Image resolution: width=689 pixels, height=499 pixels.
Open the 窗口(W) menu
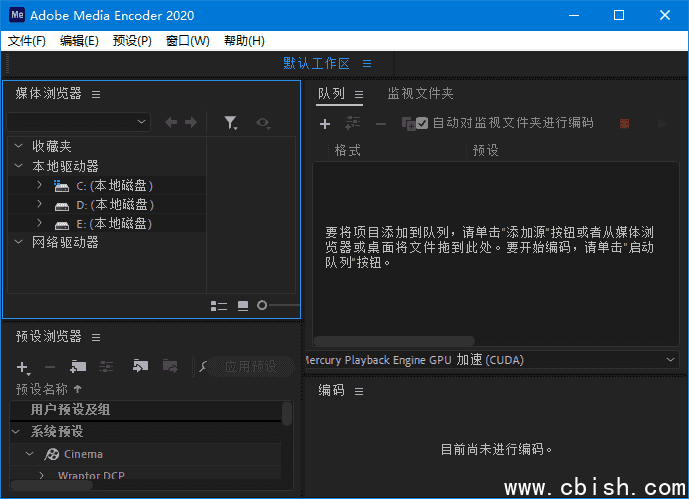[x=188, y=41]
